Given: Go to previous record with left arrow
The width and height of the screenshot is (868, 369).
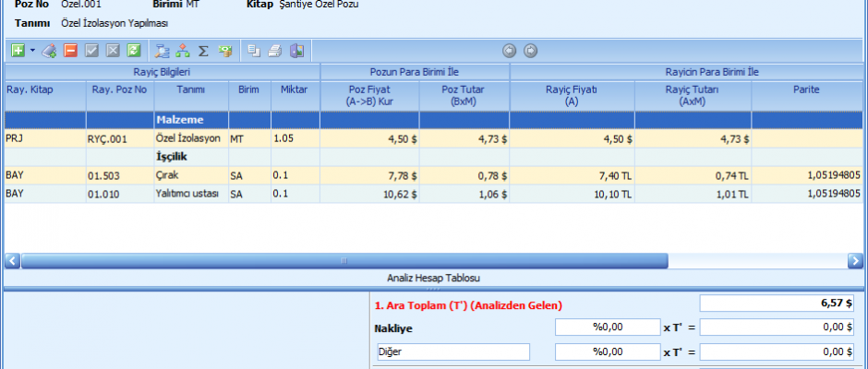Looking at the screenshot, I should [x=509, y=51].
